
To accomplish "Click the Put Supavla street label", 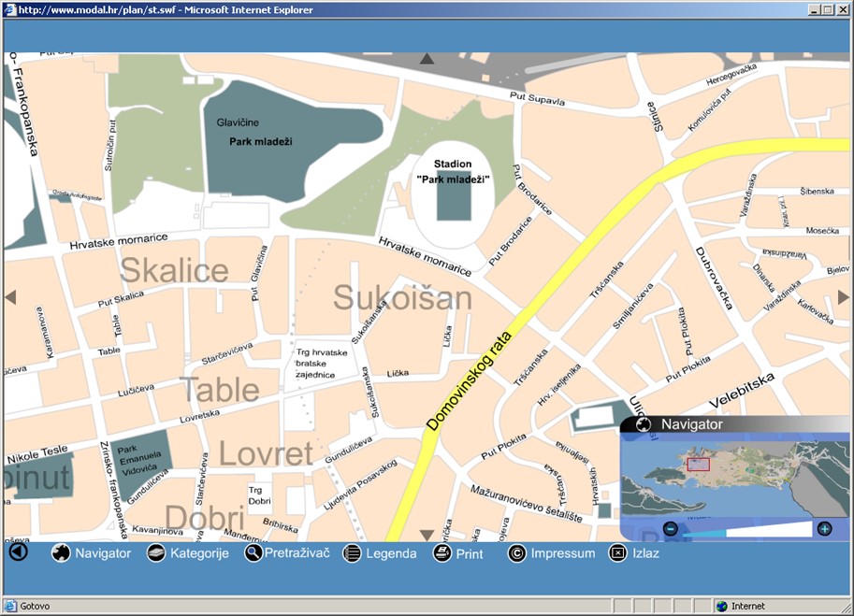I will pyautogui.click(x=537, y=98).
